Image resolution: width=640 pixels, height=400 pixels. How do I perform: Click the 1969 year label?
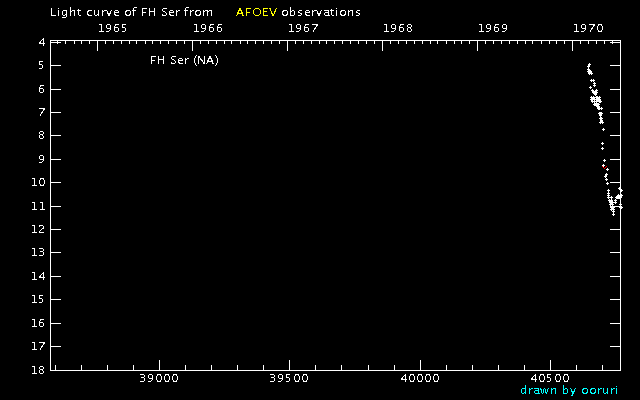493,28
